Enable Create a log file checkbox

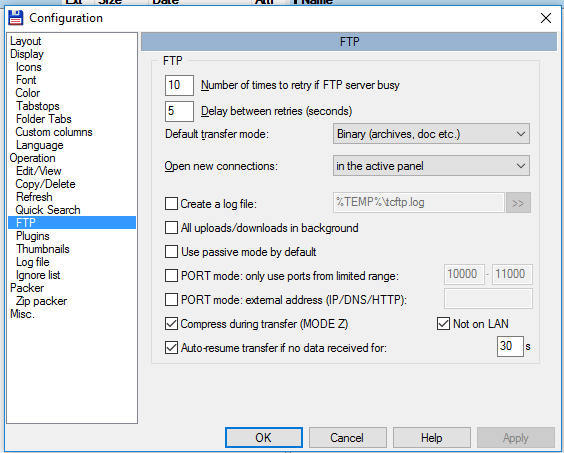[171, 204]
